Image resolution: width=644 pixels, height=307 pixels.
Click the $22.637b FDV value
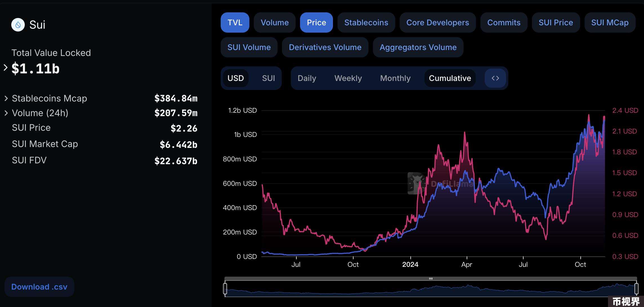click(x=176, y=161)
